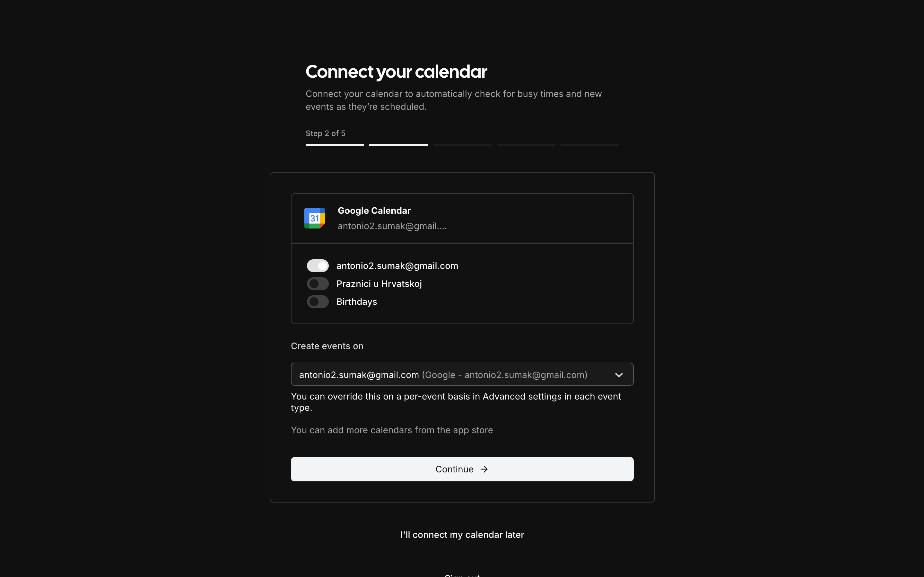Click the Birthdays calendar label
Viewport: 924px width, 577px height.
point(356,301)
